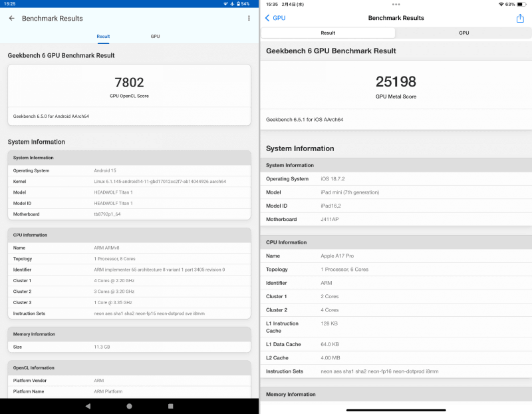
Task: Tap the multitasking dots at iPad screen top
Action: (397, 5)
